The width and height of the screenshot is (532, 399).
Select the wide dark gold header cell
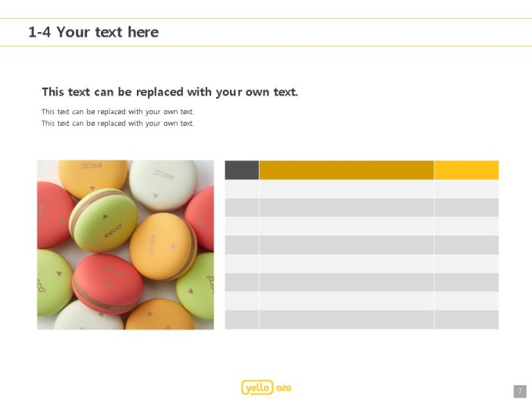click(346, 170)
